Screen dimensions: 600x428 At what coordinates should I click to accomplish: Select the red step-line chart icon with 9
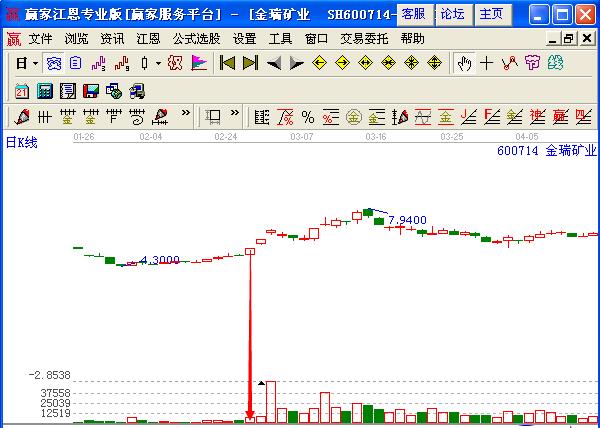point(122,63)
